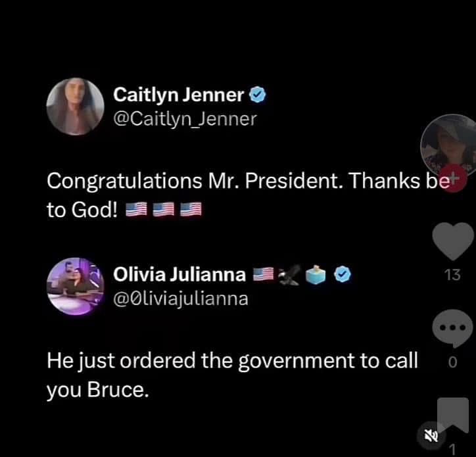The width and height of the screenshot is (476, 457).
Task: Click the like count showing 13
Action: click(452, 275)
